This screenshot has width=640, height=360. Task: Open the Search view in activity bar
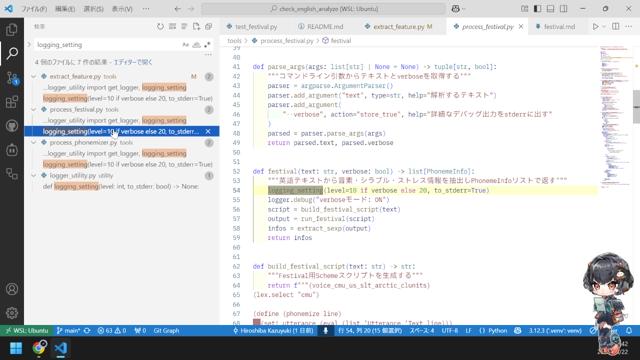(12, 53)
